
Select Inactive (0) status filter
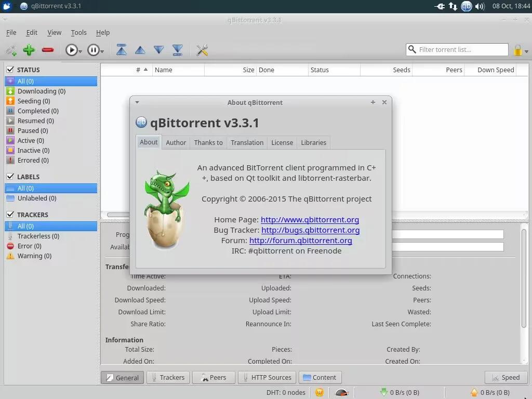click(51, 150)
